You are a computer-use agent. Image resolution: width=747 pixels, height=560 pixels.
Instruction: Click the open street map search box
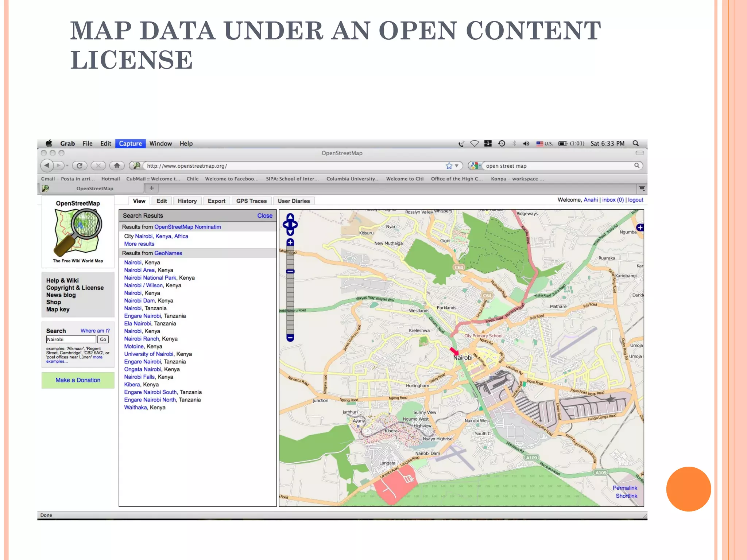(558, 166)
